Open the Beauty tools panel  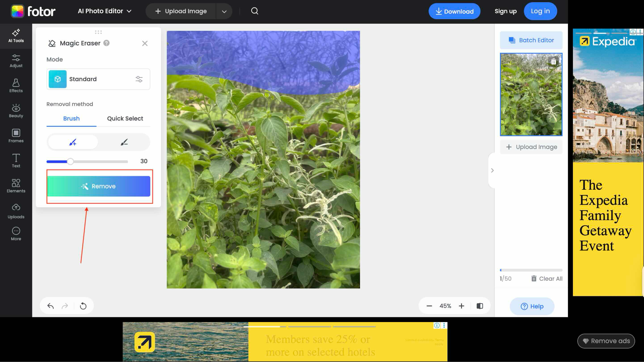point(16,111)
